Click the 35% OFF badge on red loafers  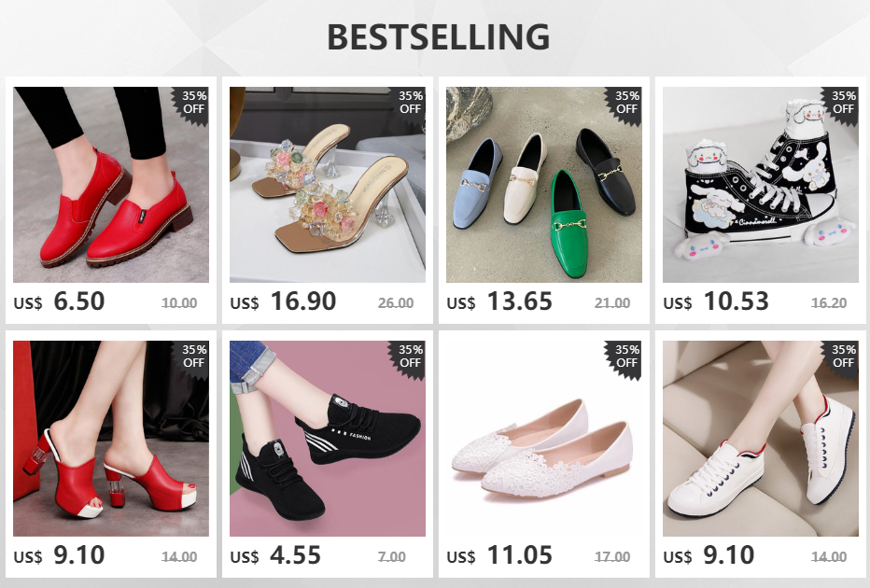[x=193, y=104]
